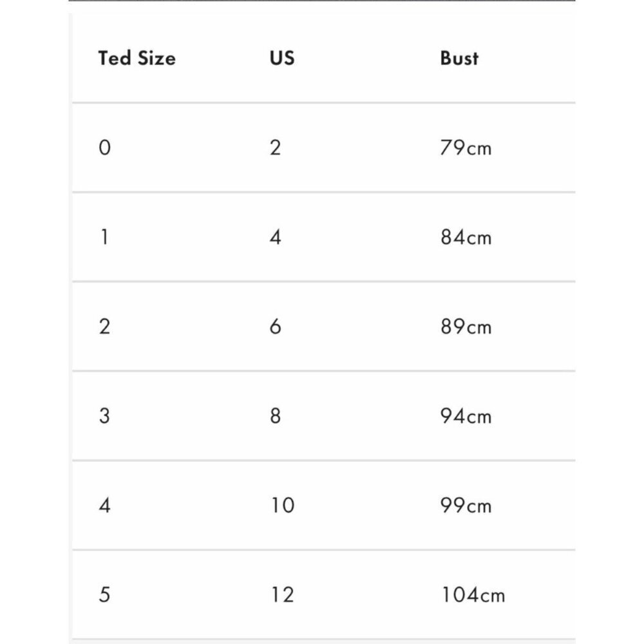Click the 104cm bust value
Image resolution: width=644 pixels, height=644 pixels.
(473, 594)
